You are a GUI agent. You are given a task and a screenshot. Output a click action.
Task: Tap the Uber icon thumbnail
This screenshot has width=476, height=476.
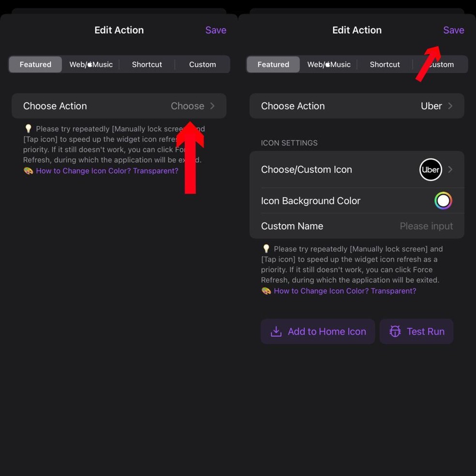coord(431,170)
